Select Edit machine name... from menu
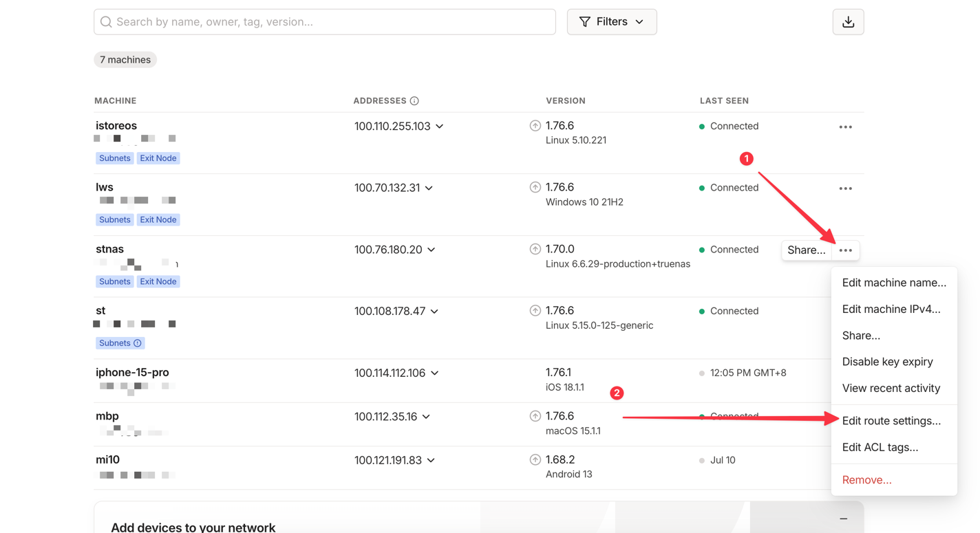This screenshot has height=533, width=980. point(894,283)
